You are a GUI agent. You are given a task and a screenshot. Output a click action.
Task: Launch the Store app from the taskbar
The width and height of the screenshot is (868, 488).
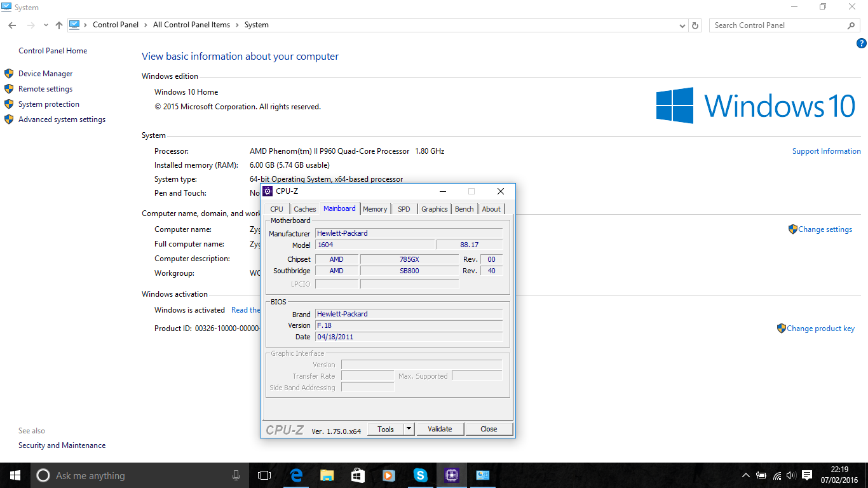pyautogui.click(x=358, y=475)
